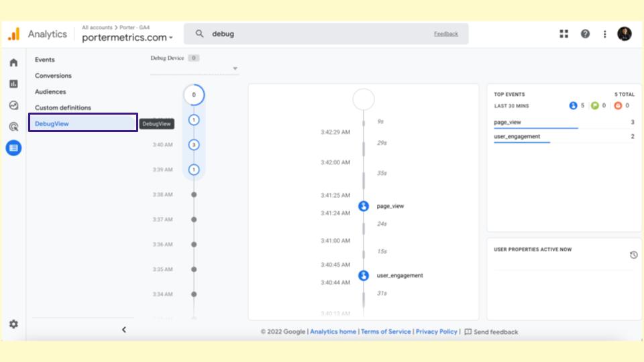Click the user_engagement event icon in stream
This screenshot has width=644, height=362.
[364, 276]
